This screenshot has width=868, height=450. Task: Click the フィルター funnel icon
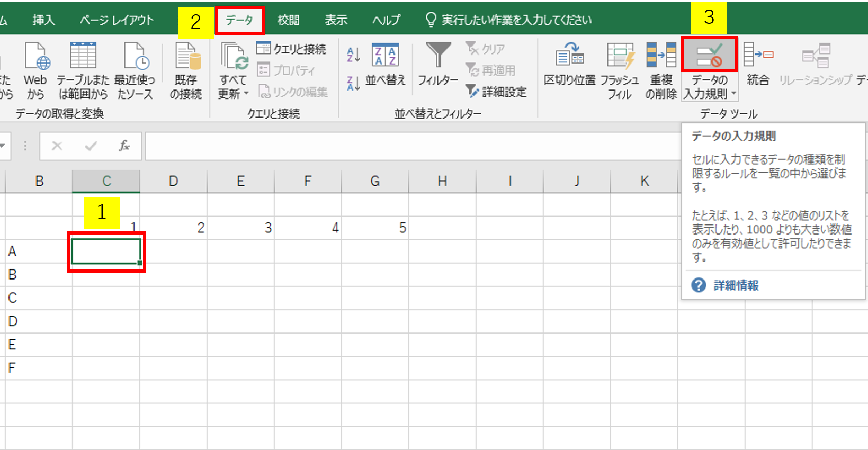coord(438,56)
